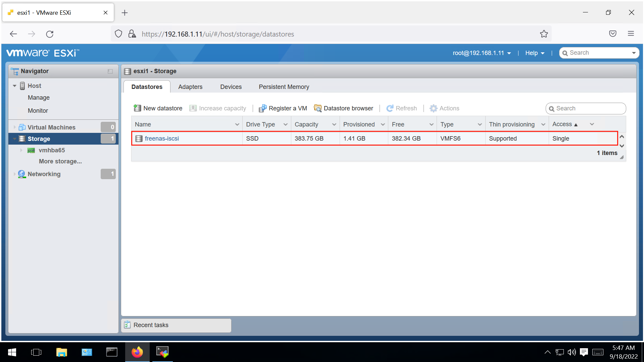Click inside the datastore Search field

pyautogui.click(x=587, y=108)
